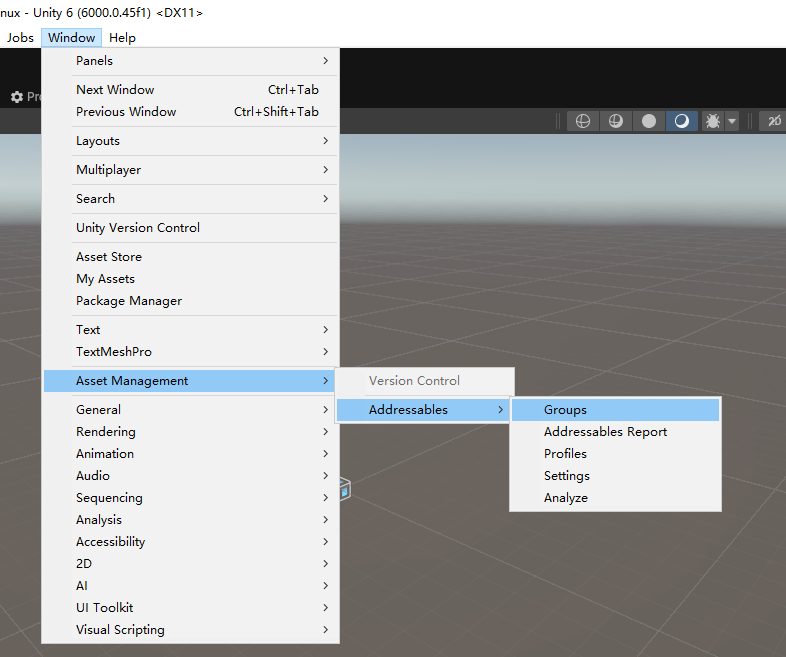Open Unity Version Control window
This screenshot has height=657, width=786.
[x=190, y=228]
